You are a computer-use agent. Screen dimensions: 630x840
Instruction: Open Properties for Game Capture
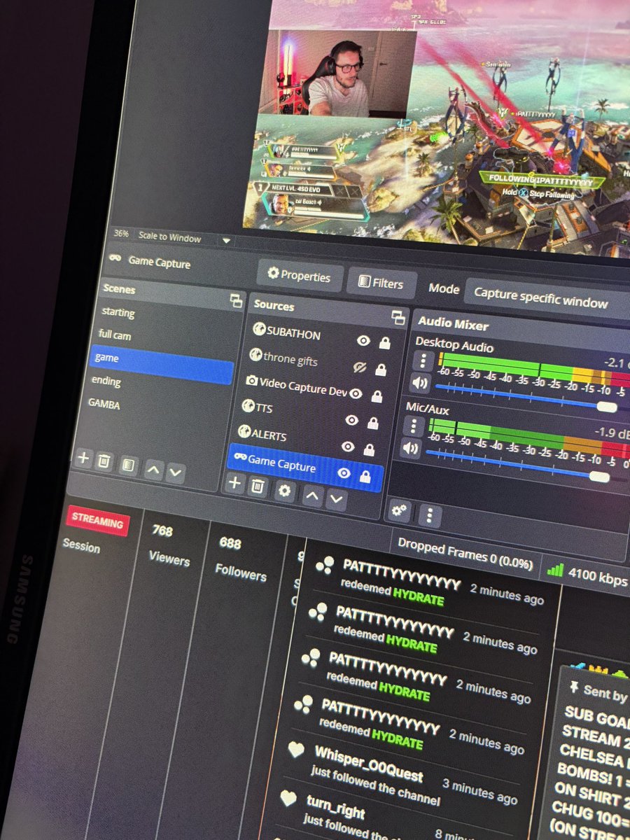click(x=300, y=275)
